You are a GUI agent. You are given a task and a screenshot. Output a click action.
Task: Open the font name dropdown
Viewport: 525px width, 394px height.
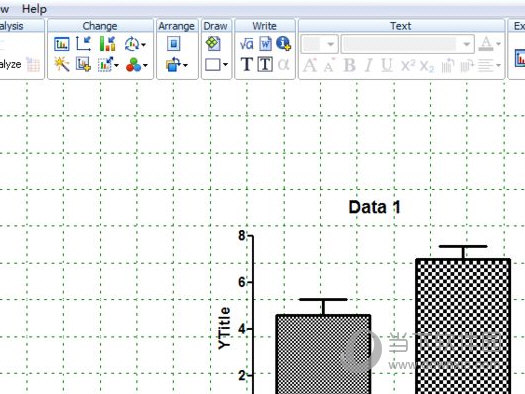tap(466, 44)
